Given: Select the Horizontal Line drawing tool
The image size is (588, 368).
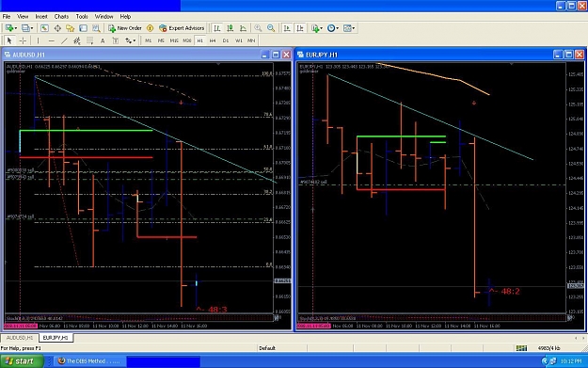Looking at the screenshot, I should [x=52, y=40].
